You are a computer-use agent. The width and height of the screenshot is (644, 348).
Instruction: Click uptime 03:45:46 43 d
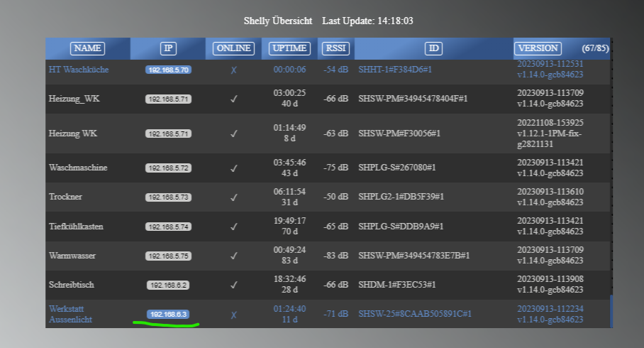289,168
